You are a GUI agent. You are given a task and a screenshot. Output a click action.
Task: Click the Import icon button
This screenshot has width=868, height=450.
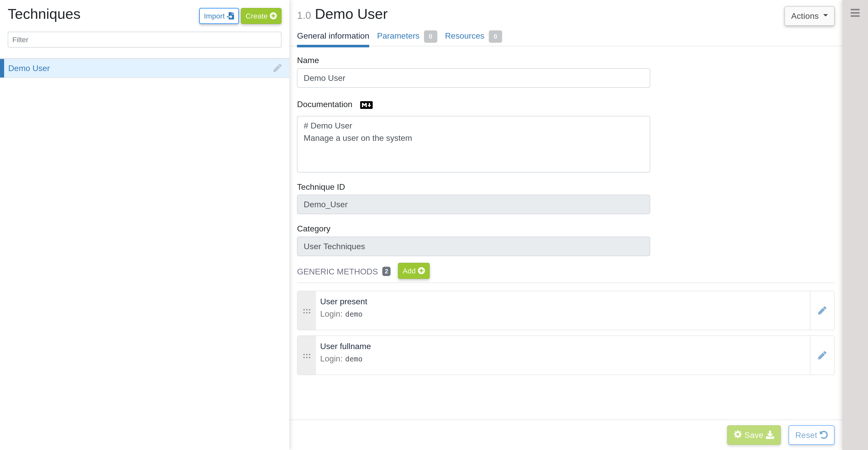pos(219,15)
